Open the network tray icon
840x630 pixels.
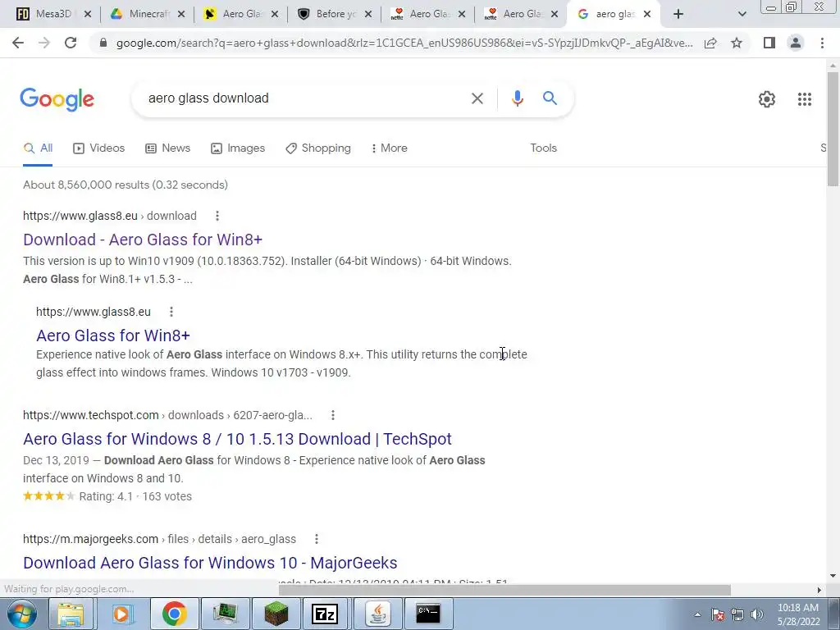[x=737, y=614]
